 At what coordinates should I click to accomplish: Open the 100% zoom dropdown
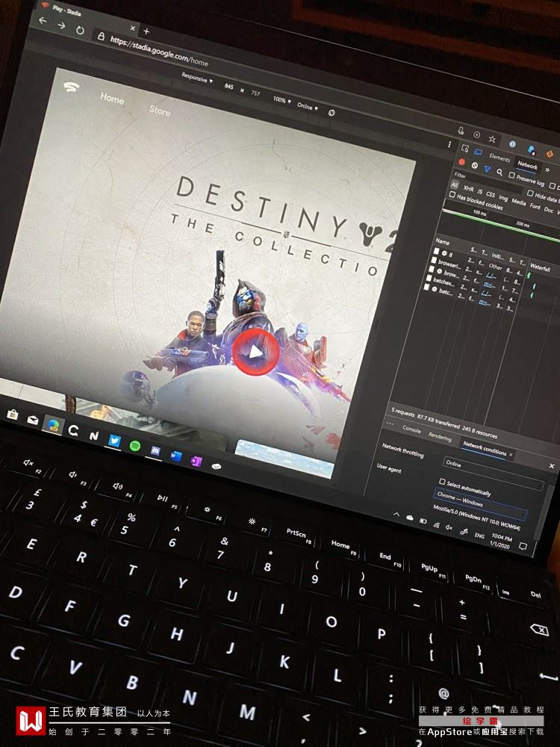[282, 100]
